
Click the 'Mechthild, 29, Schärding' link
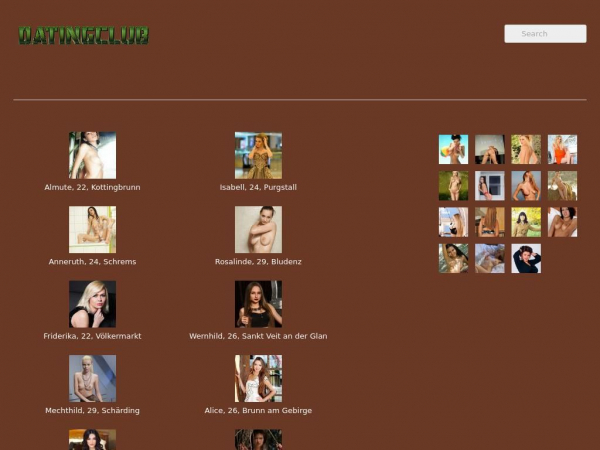tap(93, 410)
